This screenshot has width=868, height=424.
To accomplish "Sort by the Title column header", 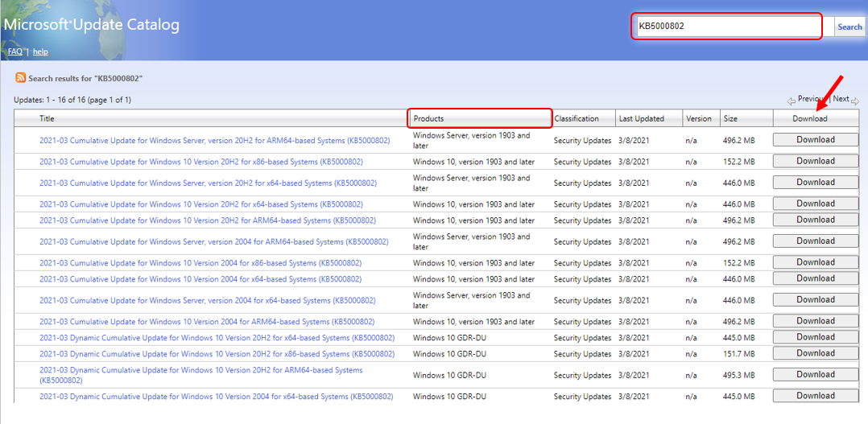I will (x=47, y=118).
